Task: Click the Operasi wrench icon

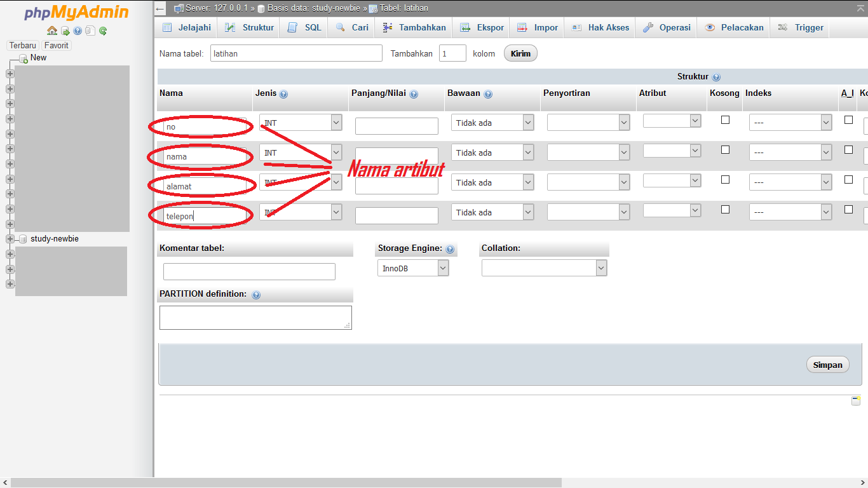Action: [x=648, y=27]
